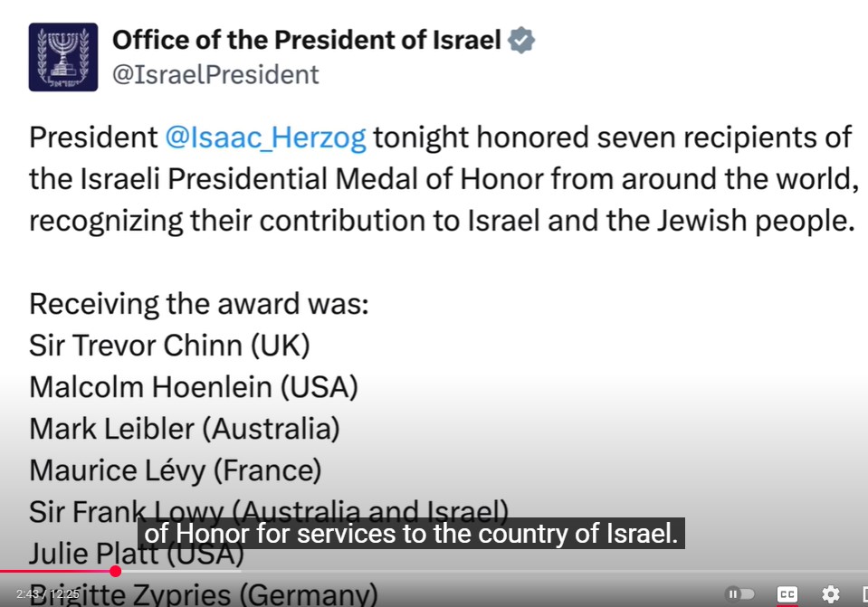The image size is (868, 607).
Task: Click the played red portion of the progress bar
Action: pos(54,571)
